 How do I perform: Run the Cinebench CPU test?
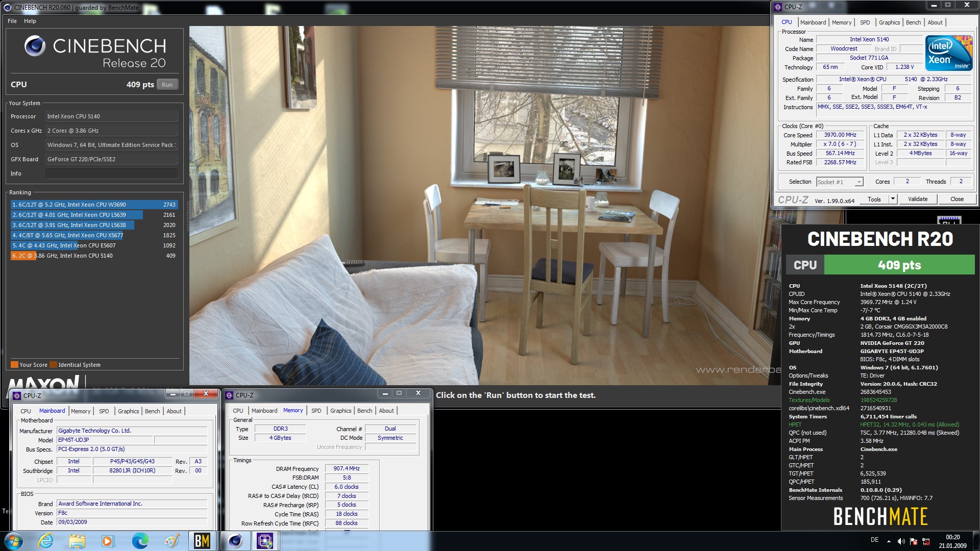[167, 85]
